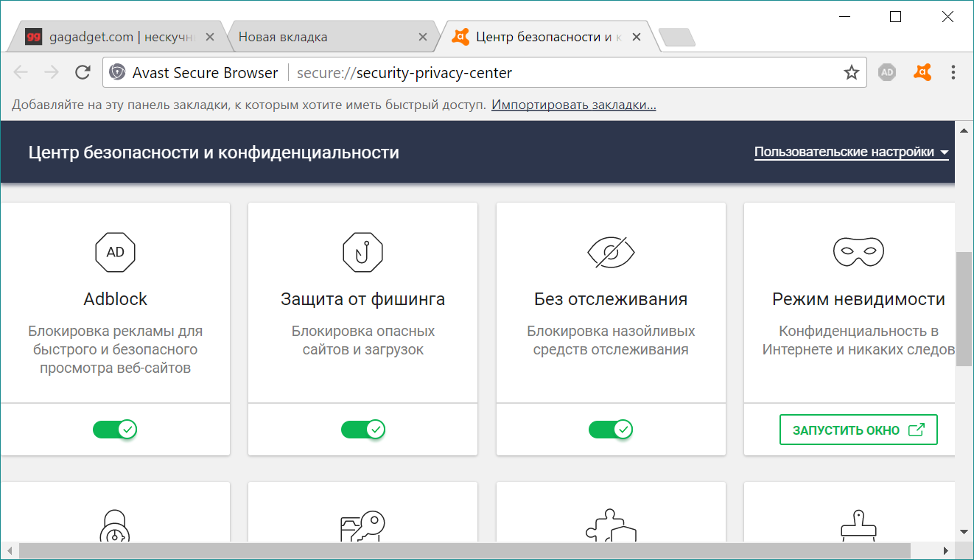The height and width of the screenshot is (560, 974).
Task: Click the address bar URL field
Action: 486,72
